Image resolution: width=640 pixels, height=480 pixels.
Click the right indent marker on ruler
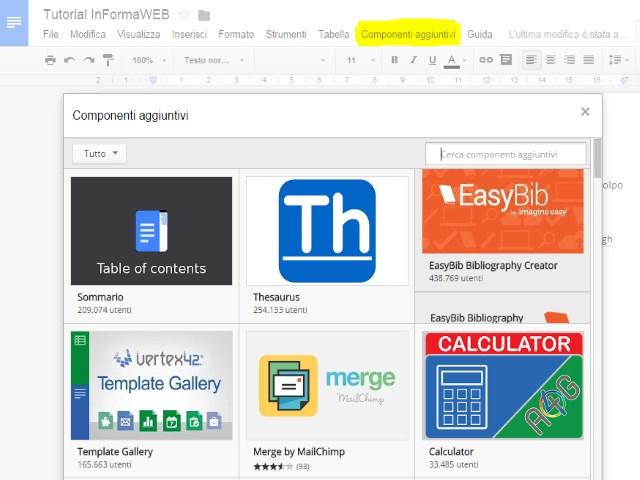pyautogui.click(x=624, y=80)
